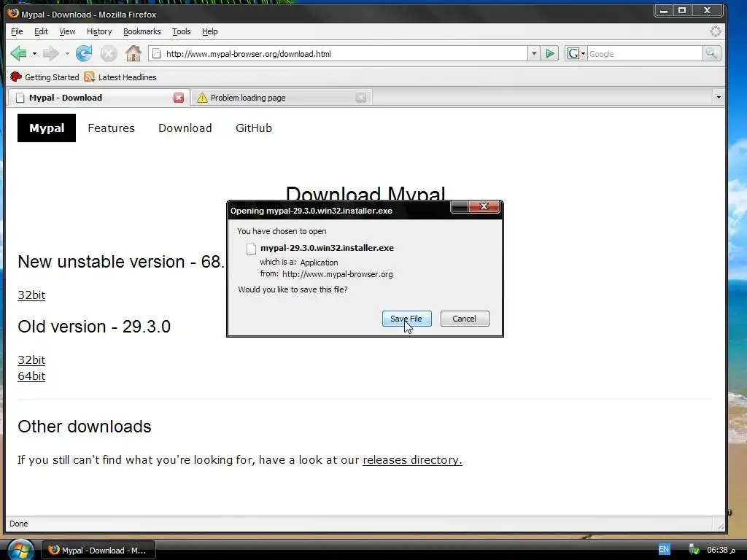
Task: Click 32bit link under Old version
Action: pos(31,360)
